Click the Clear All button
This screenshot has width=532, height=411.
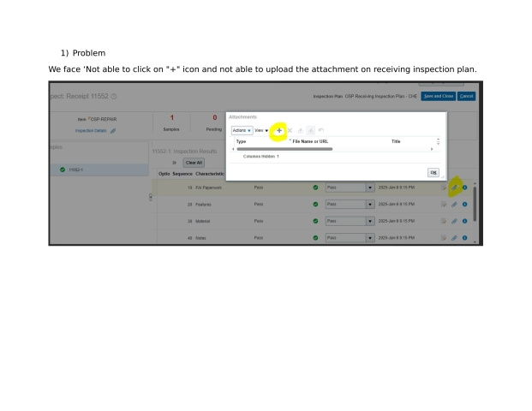(194, 163)
